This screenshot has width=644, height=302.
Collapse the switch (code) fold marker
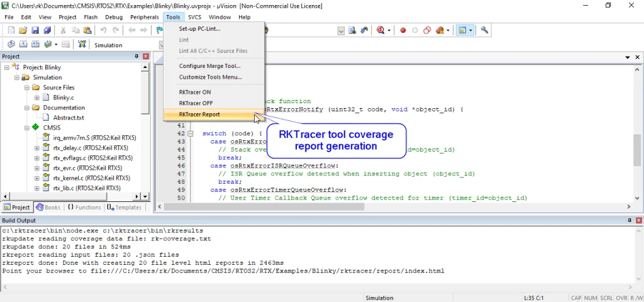pyautogui.click(x=190, y=133)
